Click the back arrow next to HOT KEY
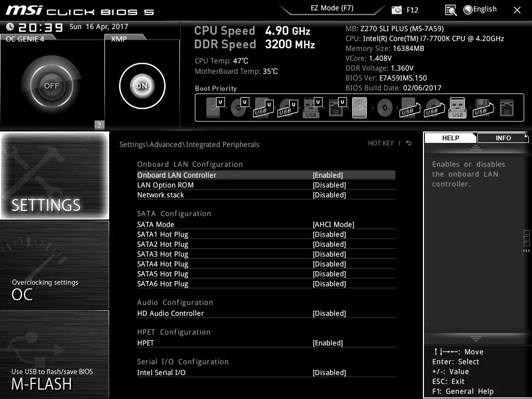Screen dimensions: 532x399 point(409,143)
